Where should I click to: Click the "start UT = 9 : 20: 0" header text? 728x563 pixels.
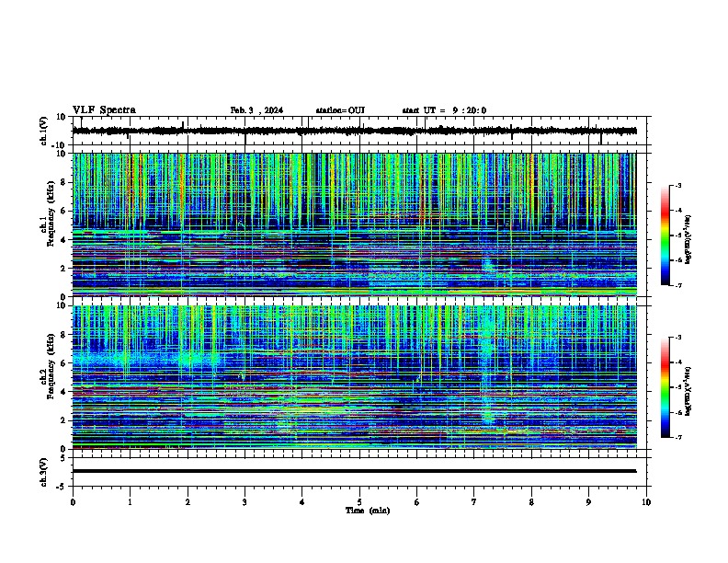coord(444,110)
